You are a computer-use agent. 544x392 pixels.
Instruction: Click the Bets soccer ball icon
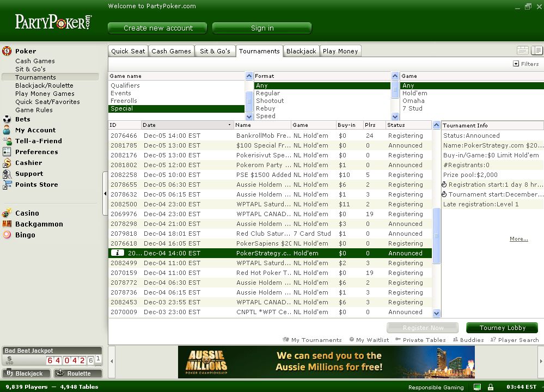[7, 119]
